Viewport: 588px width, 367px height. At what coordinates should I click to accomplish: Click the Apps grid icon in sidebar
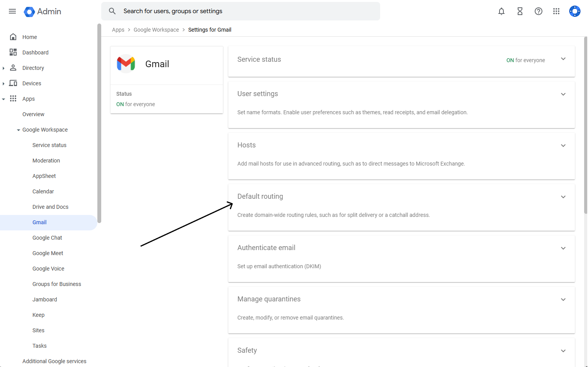click(x=13, y=98)
